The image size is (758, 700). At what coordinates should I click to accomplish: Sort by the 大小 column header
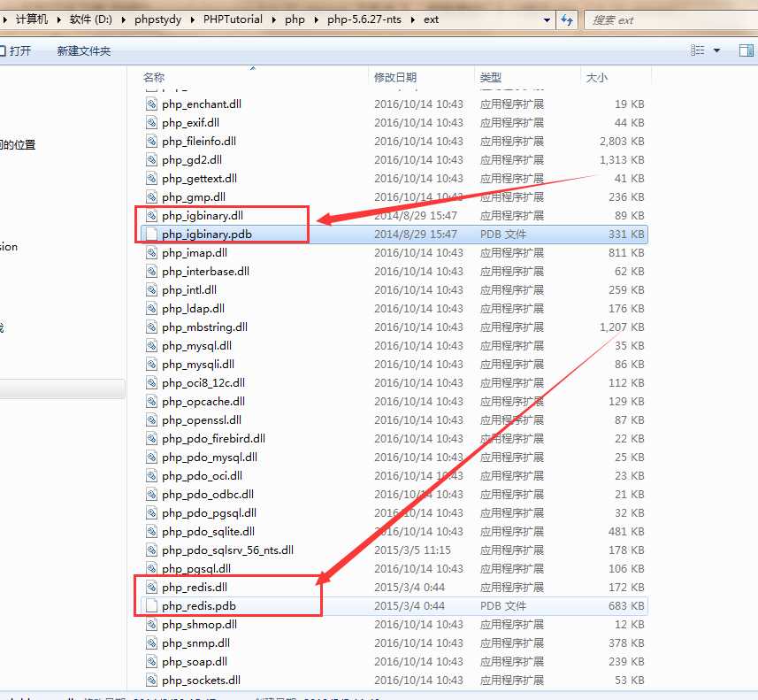597,77
